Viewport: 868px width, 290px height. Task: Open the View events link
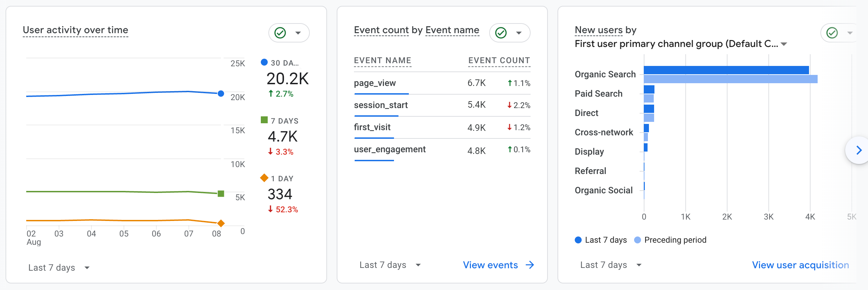(x=490, y=265)
